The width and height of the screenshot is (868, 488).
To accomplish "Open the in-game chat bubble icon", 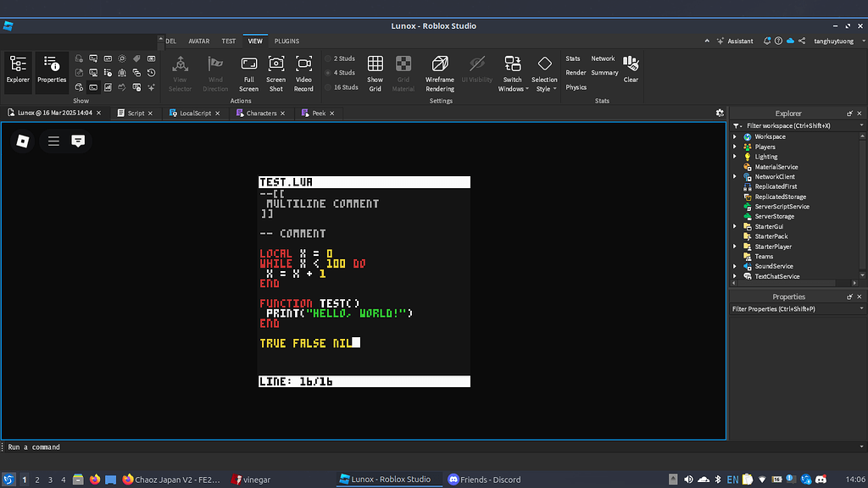I will 79,141.
